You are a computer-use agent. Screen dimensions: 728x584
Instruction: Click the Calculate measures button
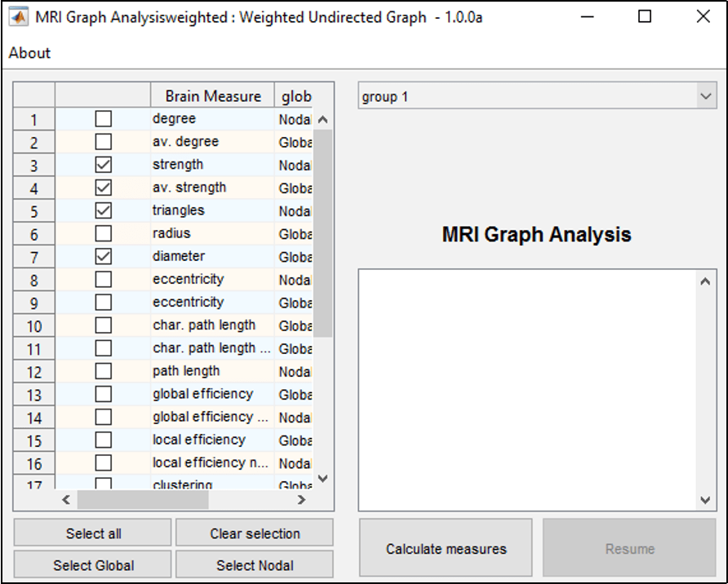[x=445, y=547]
